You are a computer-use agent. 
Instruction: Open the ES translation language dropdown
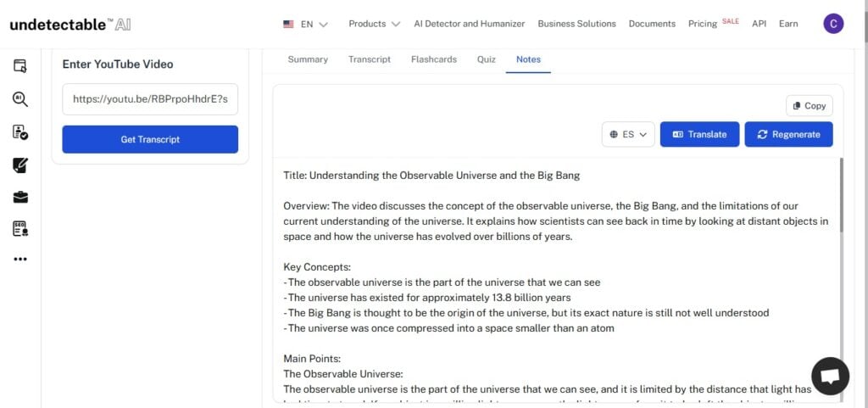(x=628, y=134)
